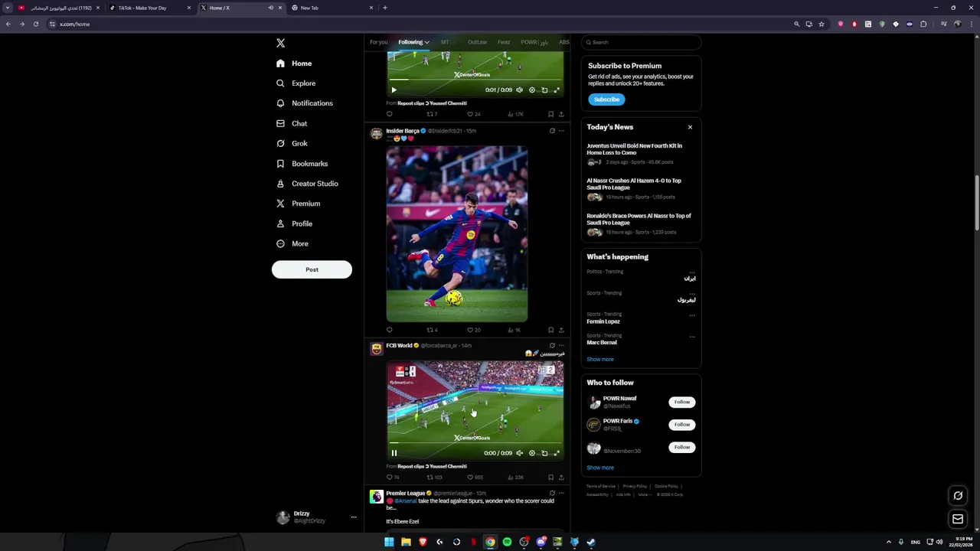Subscribe to Premium
The height and width of the screenshot is (551, 980).
pos(606,99)
